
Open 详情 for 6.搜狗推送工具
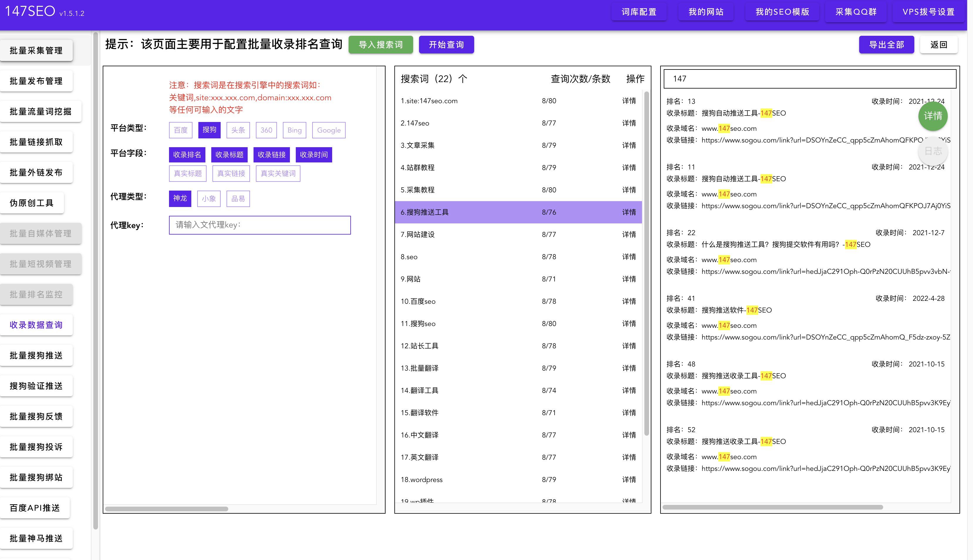click(629, 212)
